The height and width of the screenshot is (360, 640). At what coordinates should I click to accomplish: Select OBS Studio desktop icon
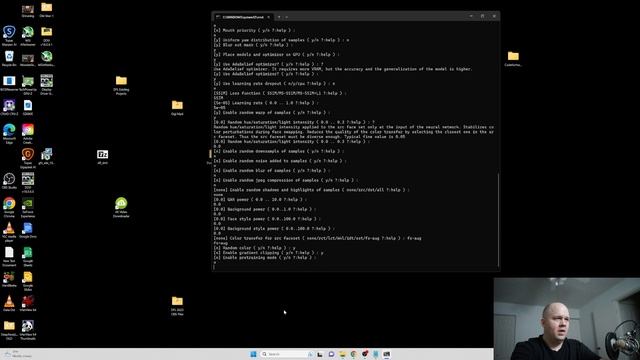[x=9, y=181]
